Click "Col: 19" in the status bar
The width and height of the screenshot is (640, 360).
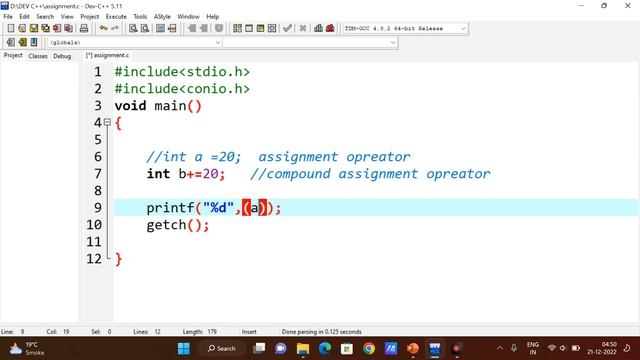click(58, 332)
